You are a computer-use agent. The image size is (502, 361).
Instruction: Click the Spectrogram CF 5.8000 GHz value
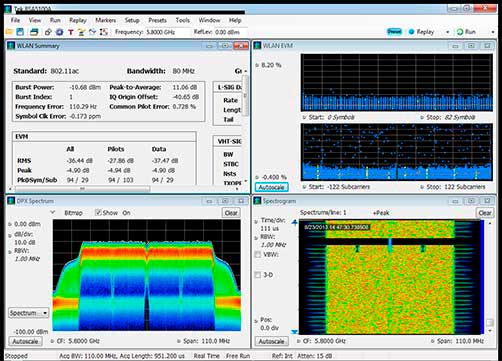point(330,341)
